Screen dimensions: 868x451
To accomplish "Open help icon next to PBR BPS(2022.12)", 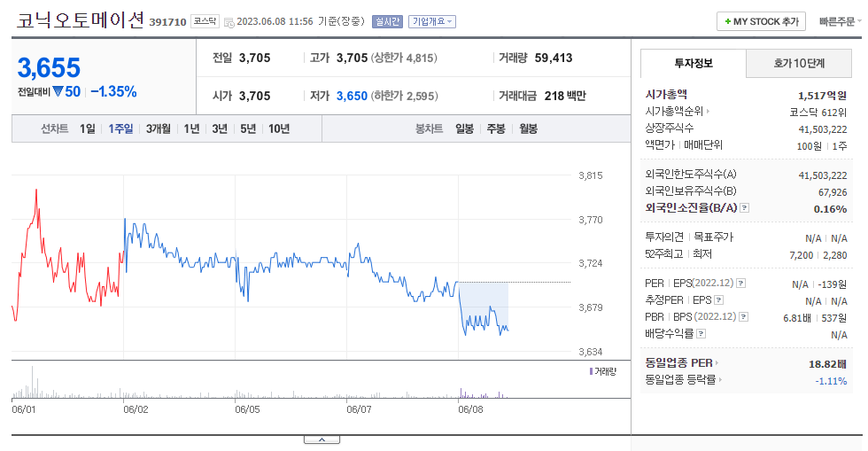I will (743, 316).
